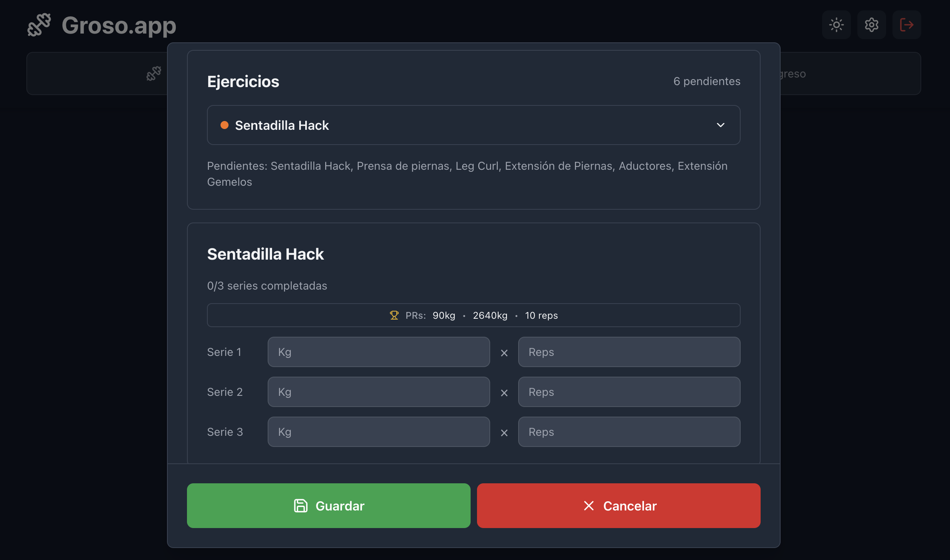Click the Groso.app dumbbell logo icon

pos(39,25)
